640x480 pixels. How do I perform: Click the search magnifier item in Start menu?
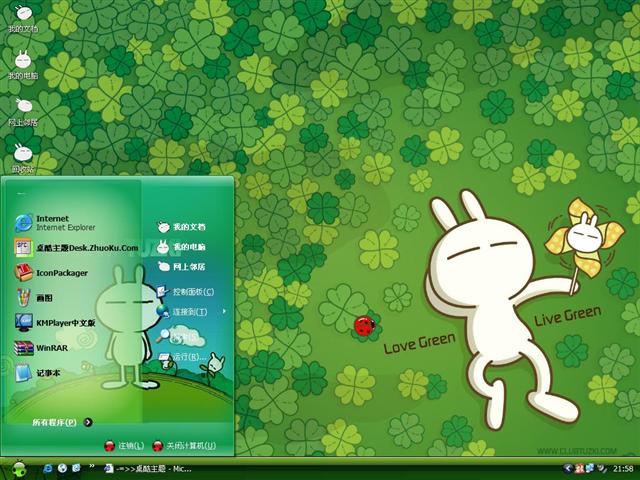pyautogui.click(x=181, y=336)
